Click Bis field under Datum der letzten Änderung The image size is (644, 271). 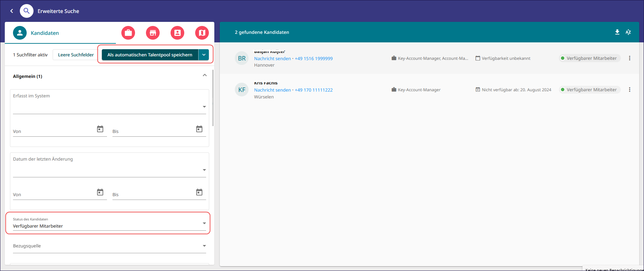pos(153,194)
